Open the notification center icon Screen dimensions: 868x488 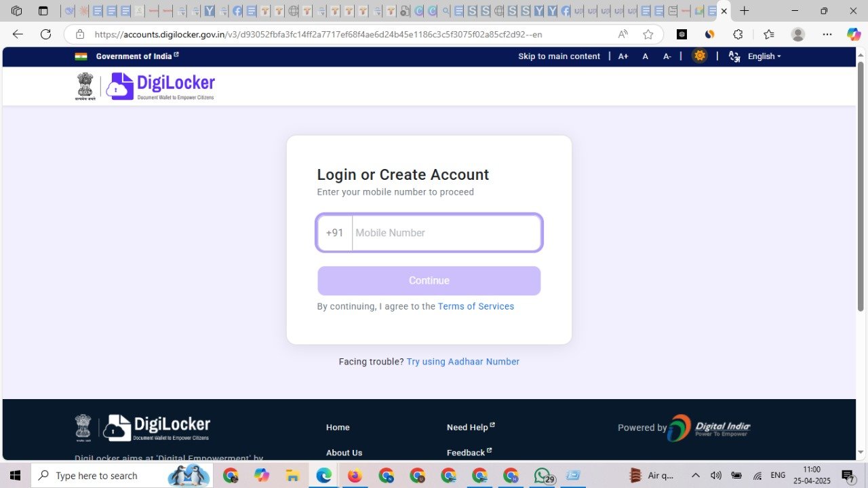click(x=848, y=476)
